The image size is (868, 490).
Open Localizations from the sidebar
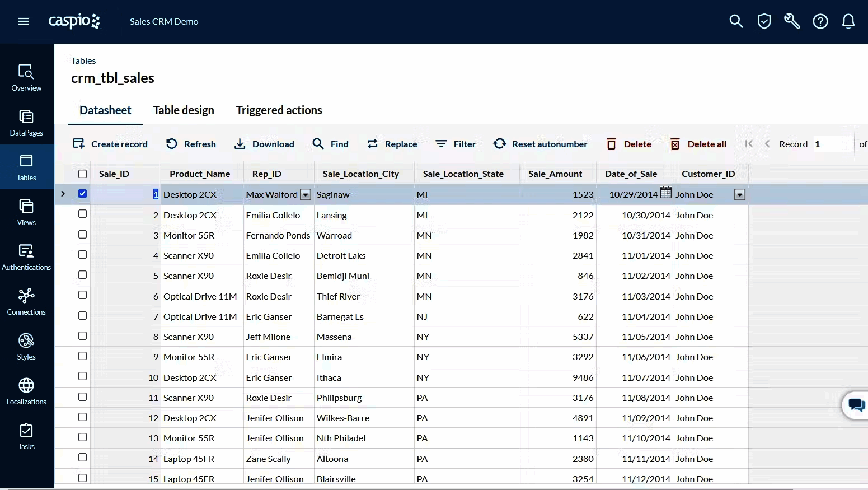click(x=26, y=391)
